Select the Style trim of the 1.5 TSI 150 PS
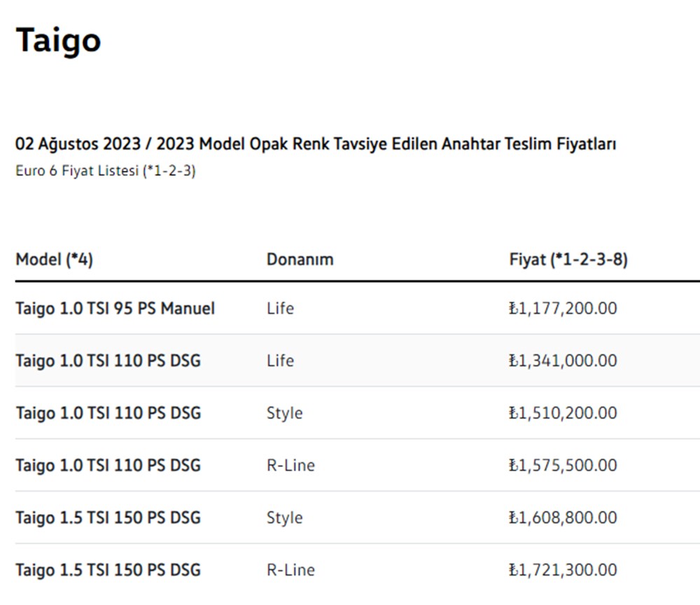Viewport: 700px width, 605px height. point(284,518)
